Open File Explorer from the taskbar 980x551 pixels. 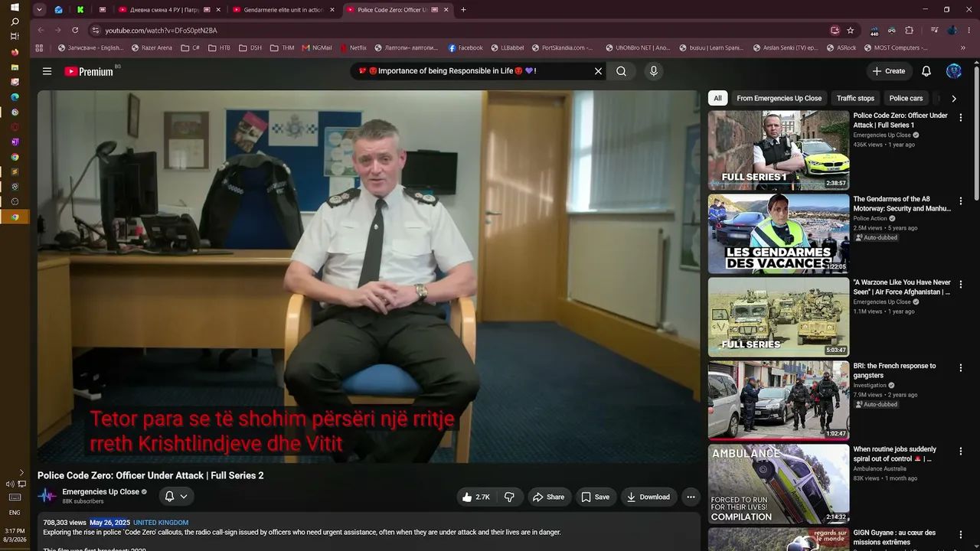click(15, 67)
